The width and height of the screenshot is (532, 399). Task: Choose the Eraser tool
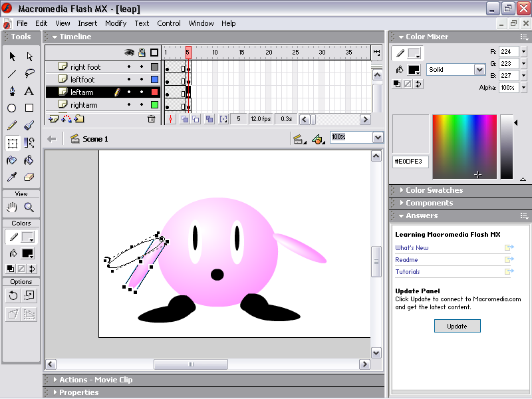coord(29,178)
